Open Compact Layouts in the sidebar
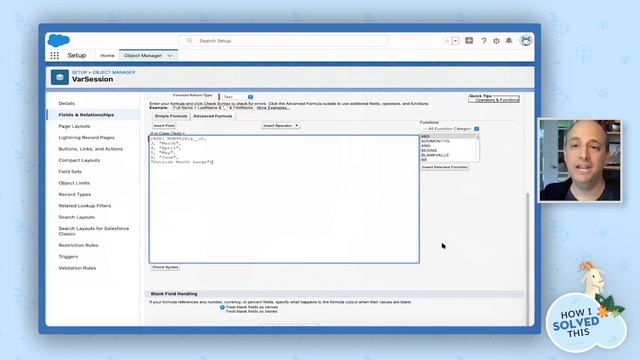640x360 pixels. coord(79,161)
